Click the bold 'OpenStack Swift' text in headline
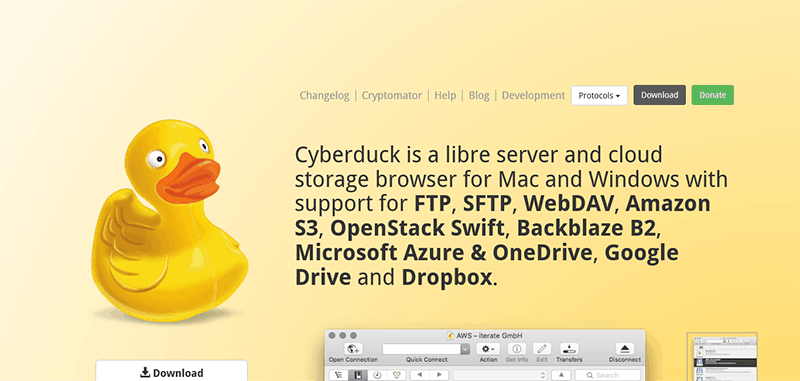The height and width of the screenshot is (381, 800). [417, 229]
